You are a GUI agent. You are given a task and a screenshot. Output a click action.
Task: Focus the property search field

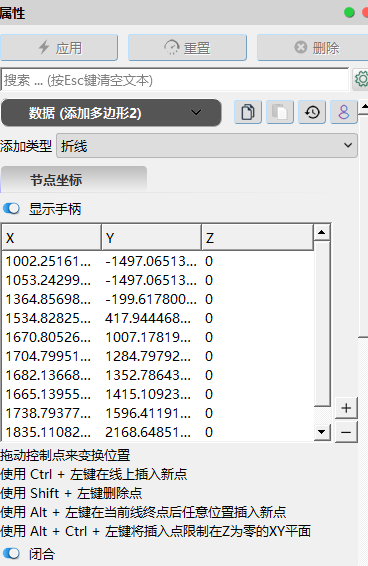(175, 80)
